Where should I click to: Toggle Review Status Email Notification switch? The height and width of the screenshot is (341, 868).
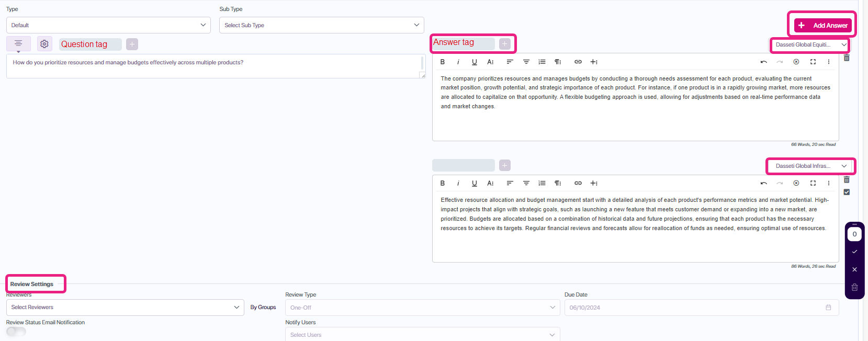[x=16, y=332]
